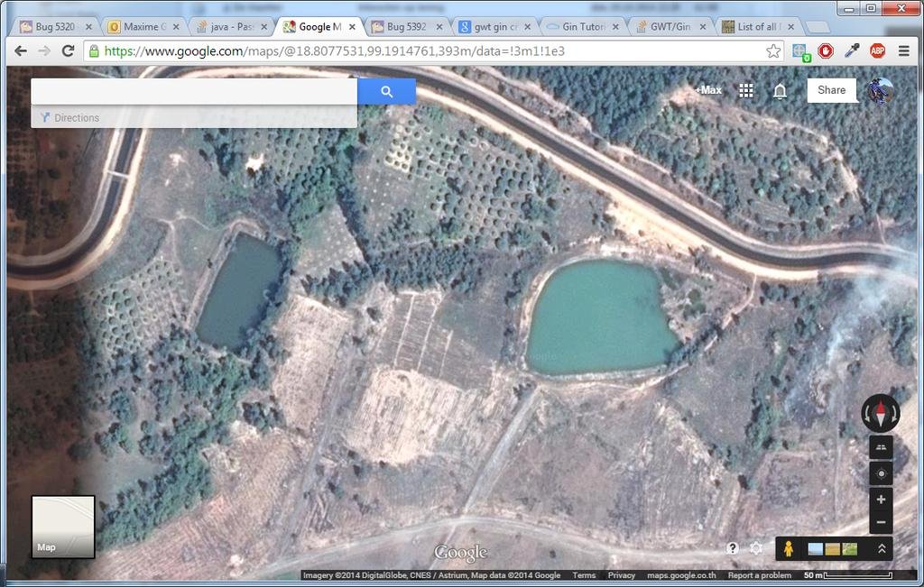Viewport: 924px width, 587px height.
Task: Switch to the java Paste tab
Action: (x=231, y=27)
